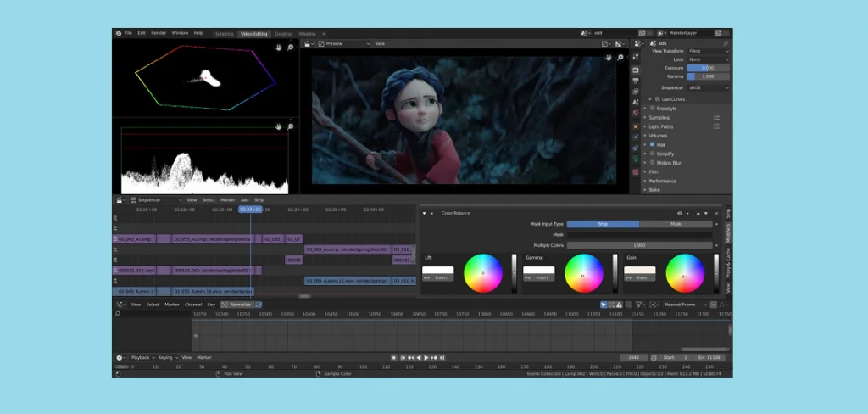This screenshot has height=414, width=868.
Task: Click the Multiply Colors value field
Action: click(x=639, y=245)
